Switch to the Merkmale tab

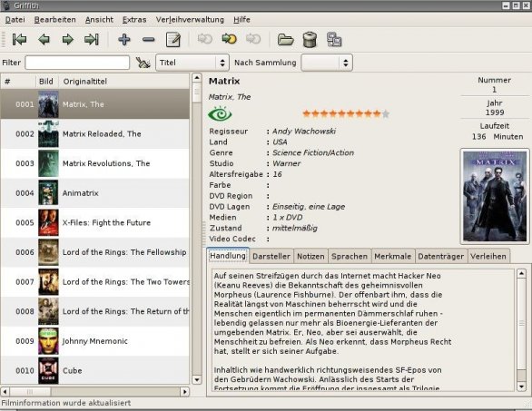[393, 257]
